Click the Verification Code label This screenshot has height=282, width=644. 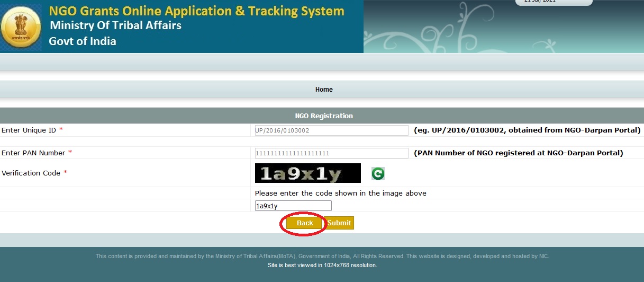point(31,173)
